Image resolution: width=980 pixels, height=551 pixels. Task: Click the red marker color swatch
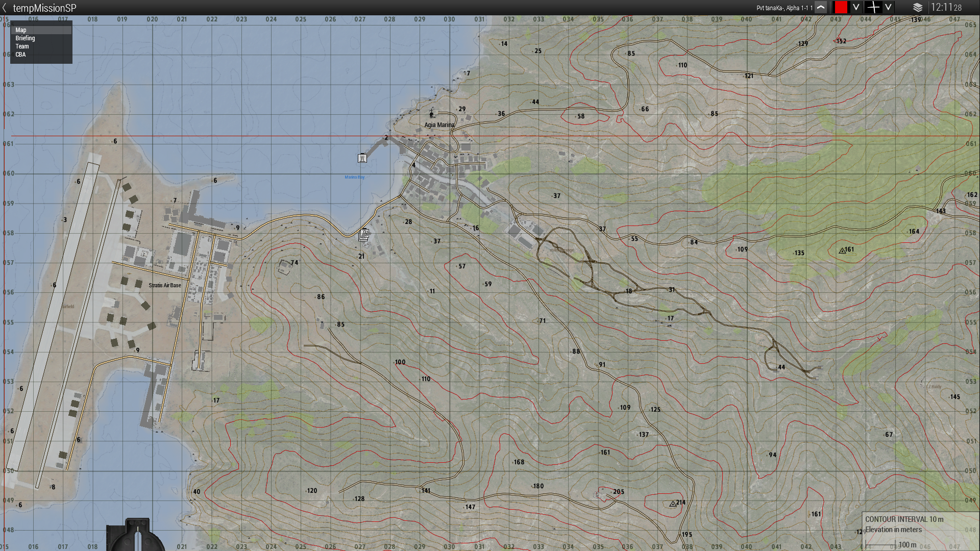coord(841,8)
